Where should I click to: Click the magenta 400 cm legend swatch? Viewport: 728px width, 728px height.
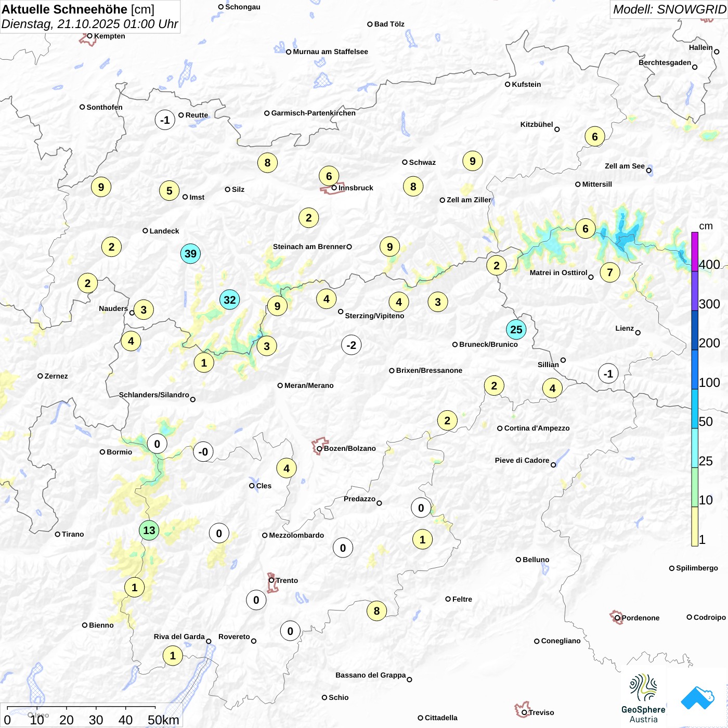pos(695,251)
